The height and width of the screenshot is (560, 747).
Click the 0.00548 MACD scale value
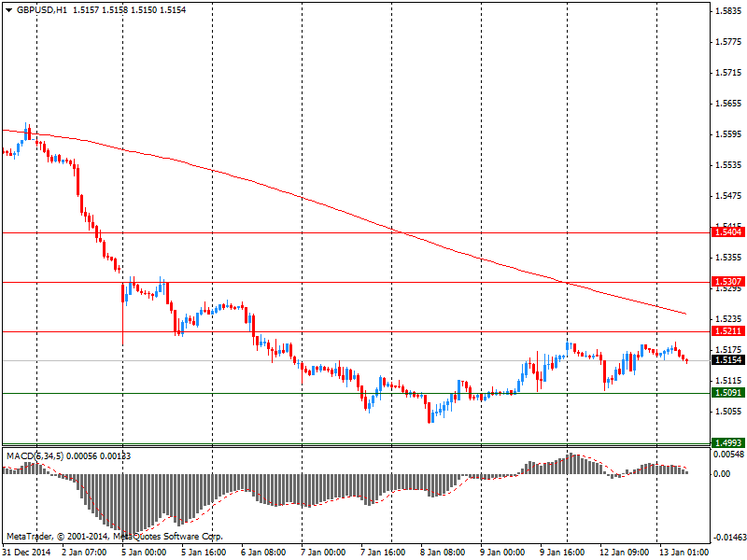728,455
